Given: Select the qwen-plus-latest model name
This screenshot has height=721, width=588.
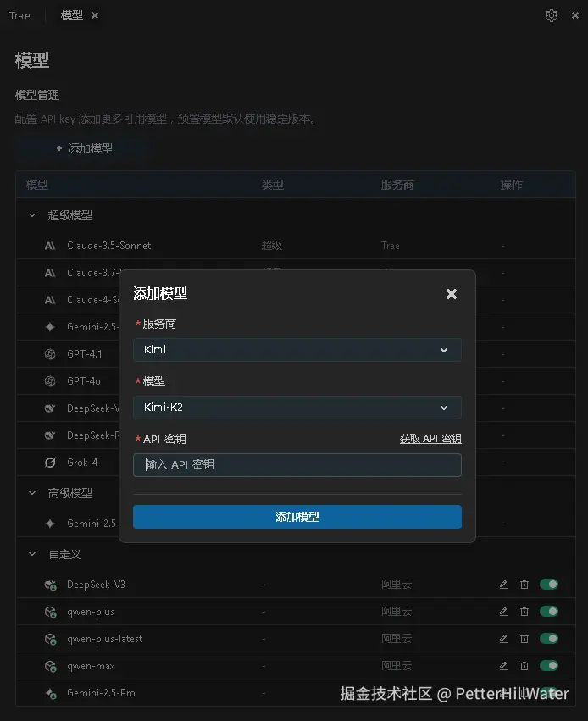Looking at the screenshot, I should point(105,639).
